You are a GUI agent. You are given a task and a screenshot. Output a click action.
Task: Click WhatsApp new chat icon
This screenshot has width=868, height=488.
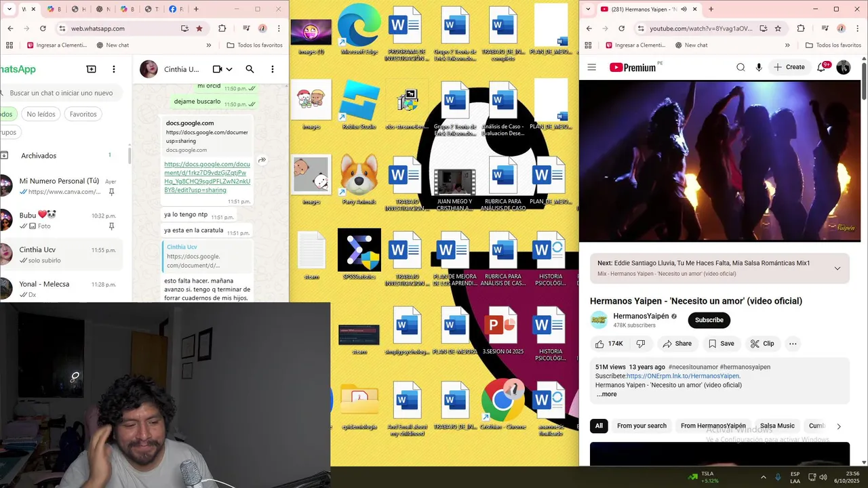pos(91,69)
